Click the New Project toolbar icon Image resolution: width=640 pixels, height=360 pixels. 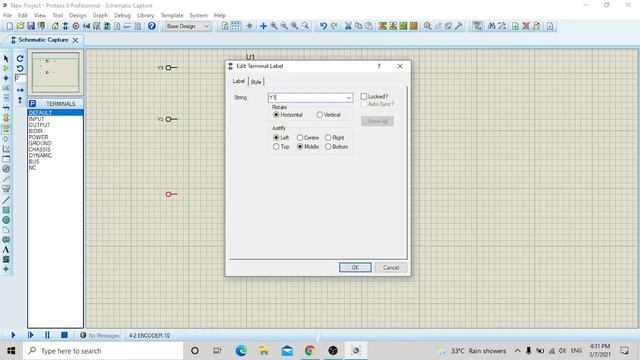click(x=9, y=26)
